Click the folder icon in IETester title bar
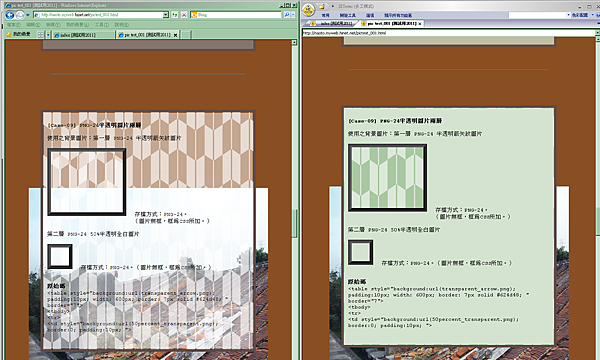This screenshot has width=600, height=360. coord(322,6)
